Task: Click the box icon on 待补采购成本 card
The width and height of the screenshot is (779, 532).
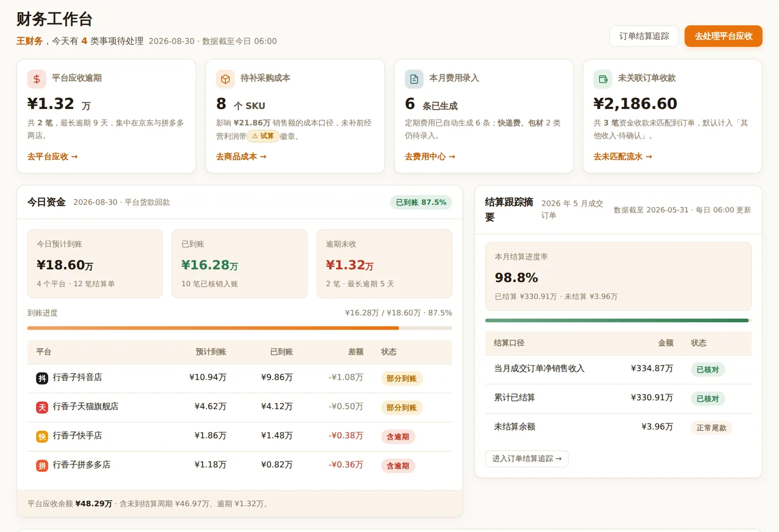Action: click(x=225, y=79)
